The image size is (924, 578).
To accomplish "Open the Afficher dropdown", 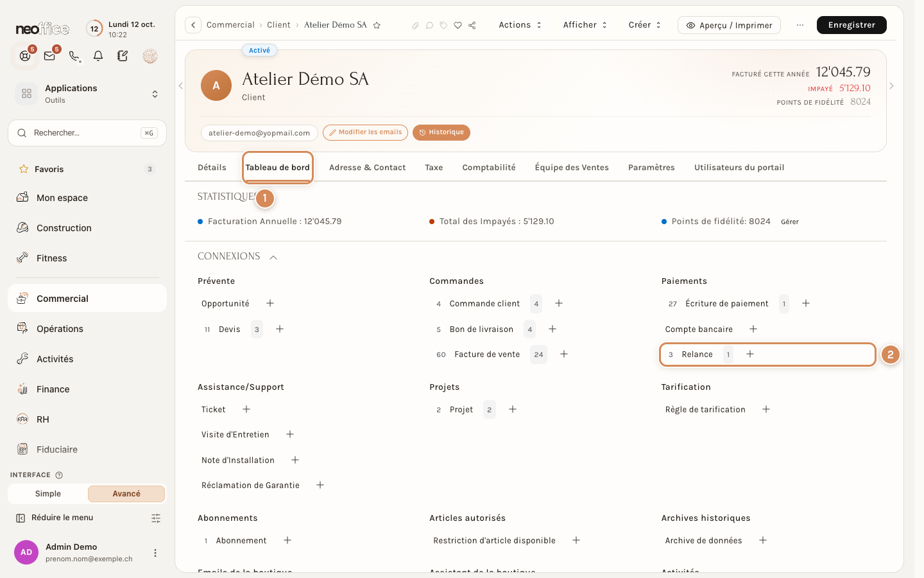I will point(585,25).
